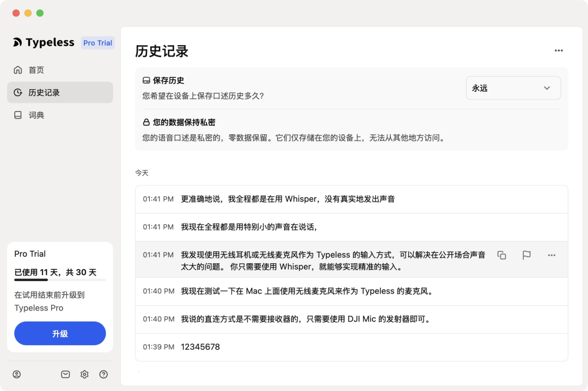Open the mail feedback icon
This screenshot has height=391, width=588.
(65, 374)
